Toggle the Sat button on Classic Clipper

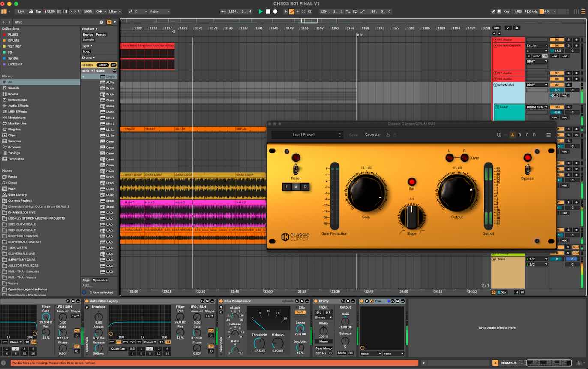411,181
